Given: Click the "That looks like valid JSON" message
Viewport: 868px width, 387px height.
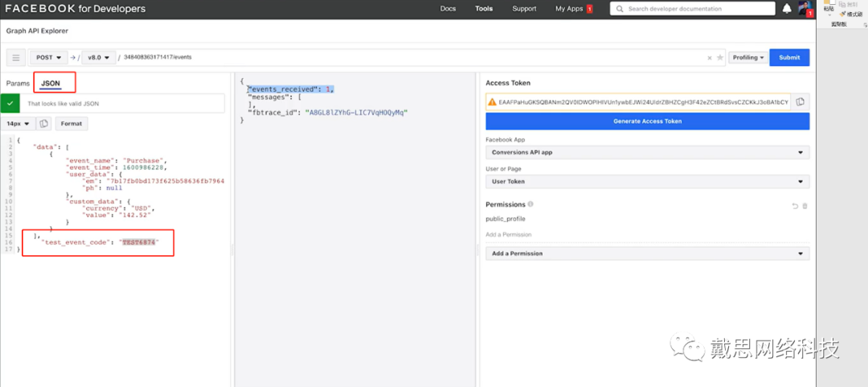Looking at the screenshot, I should pyautogui.click(x=63, y=103).
